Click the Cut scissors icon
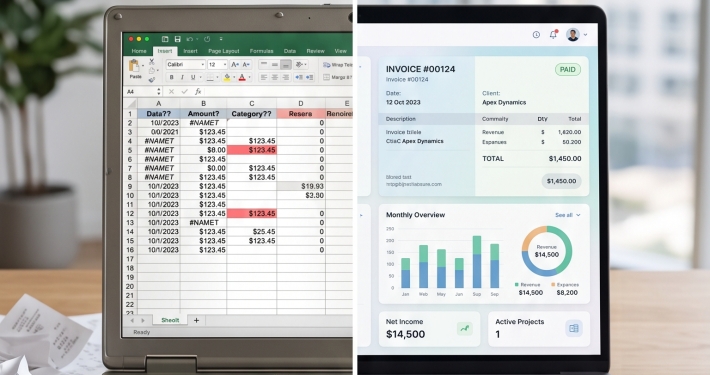Screen dimensions: 710x375 [152, 61]
